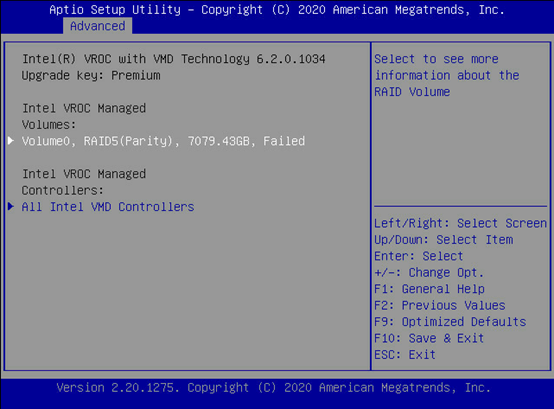Click the ESC: Exit hint
Image resolution: width=554 pixels, height=409 pixels.
click(405, 355)
